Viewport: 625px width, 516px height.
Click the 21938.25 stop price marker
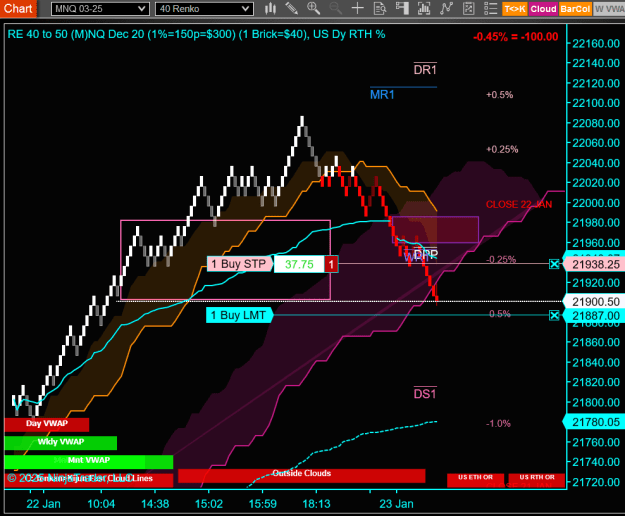coord(594,264)
